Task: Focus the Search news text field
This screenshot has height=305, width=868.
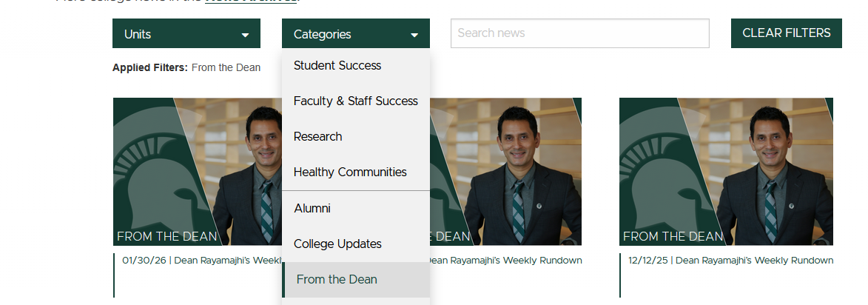Action: [x=579, y=33]
